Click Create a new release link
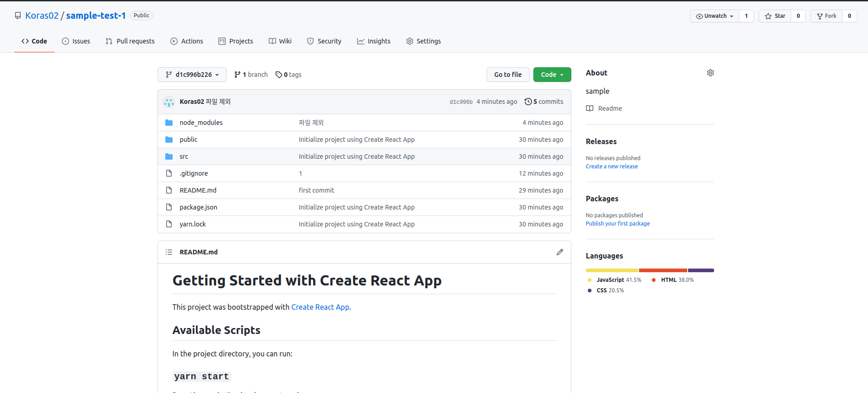 click(612, 167)
